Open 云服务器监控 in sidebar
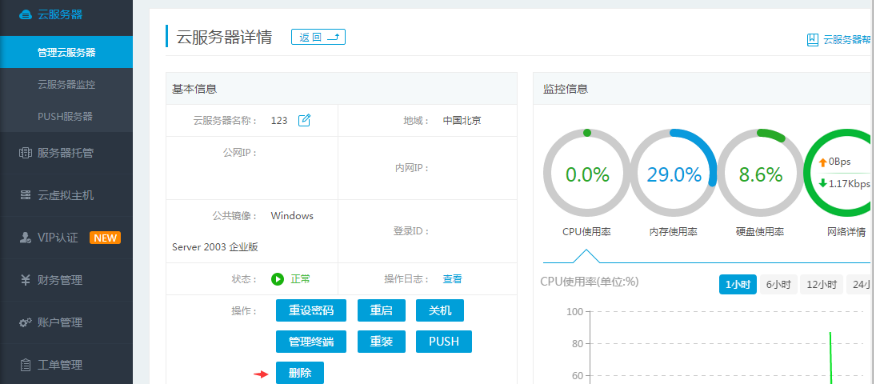 pos(66,85)
